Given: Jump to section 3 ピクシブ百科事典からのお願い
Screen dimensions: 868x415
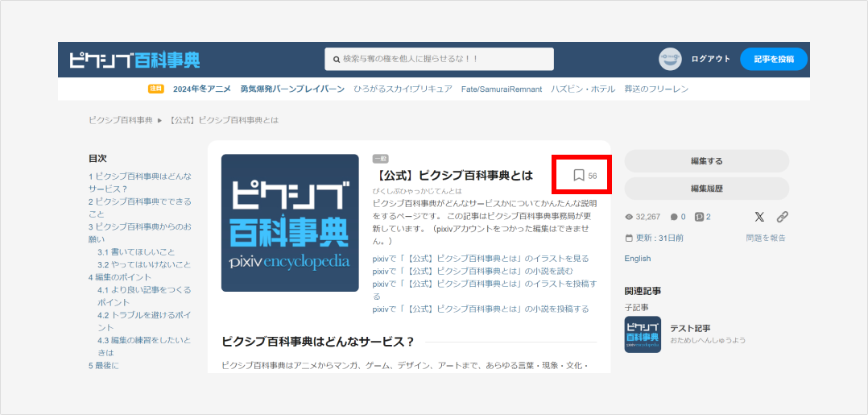Looking at the screenshot, I should point(140,233).
